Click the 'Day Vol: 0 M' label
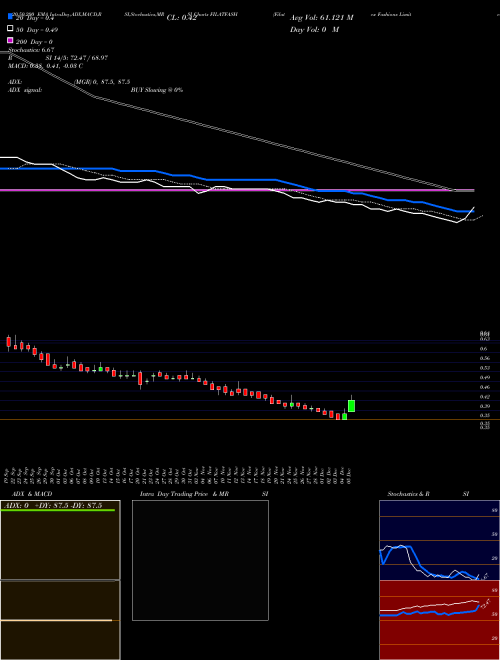The image size is (500, 660). pos(314,29)
